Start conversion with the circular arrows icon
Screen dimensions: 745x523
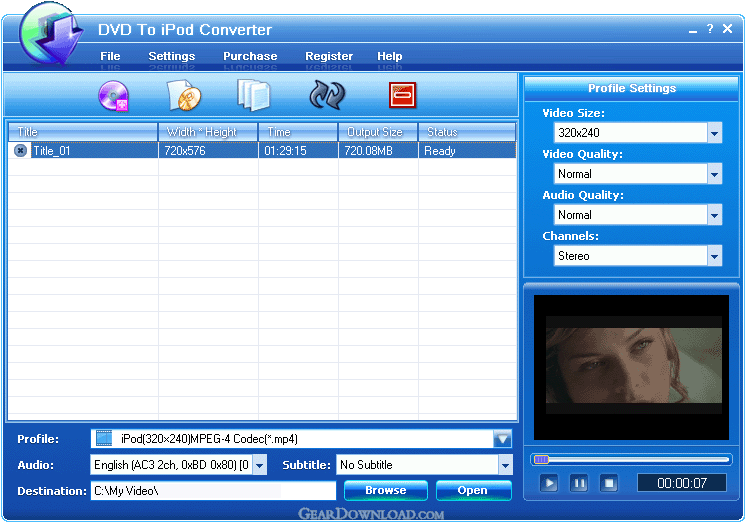pyautogui.click(x=327, y=95)
